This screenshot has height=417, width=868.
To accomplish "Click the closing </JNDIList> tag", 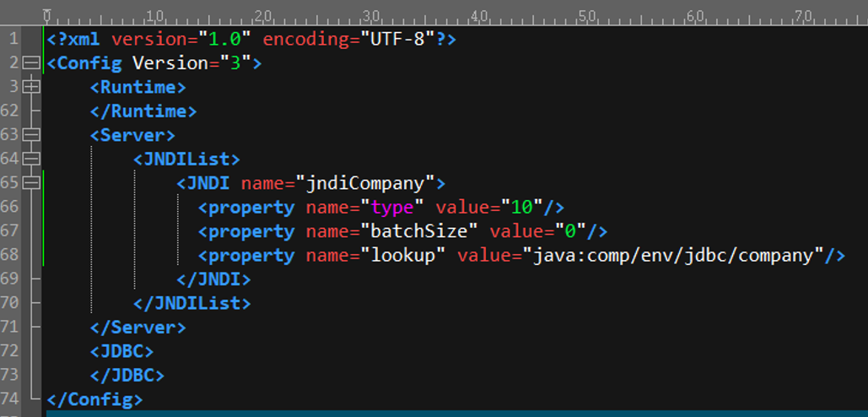I will coord(191,303).
